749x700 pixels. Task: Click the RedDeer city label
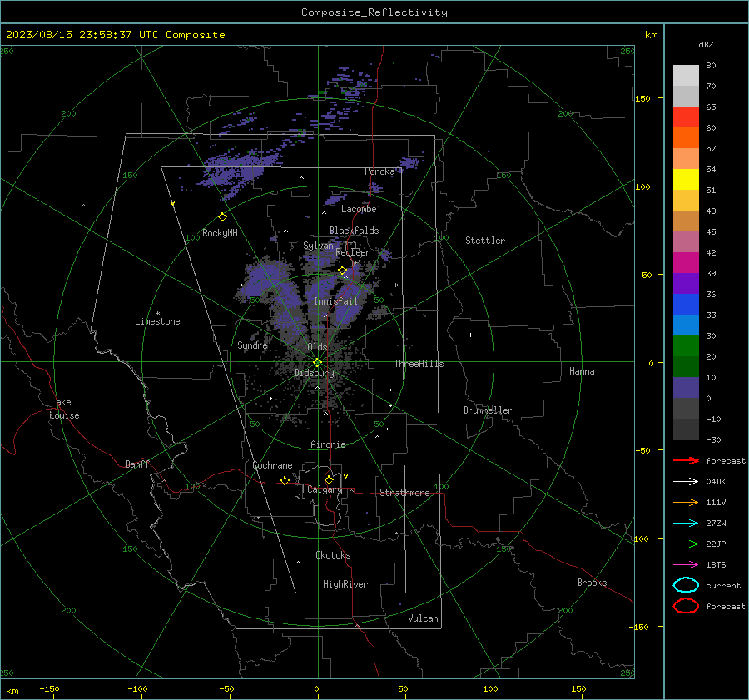click(x=353, y=252)
